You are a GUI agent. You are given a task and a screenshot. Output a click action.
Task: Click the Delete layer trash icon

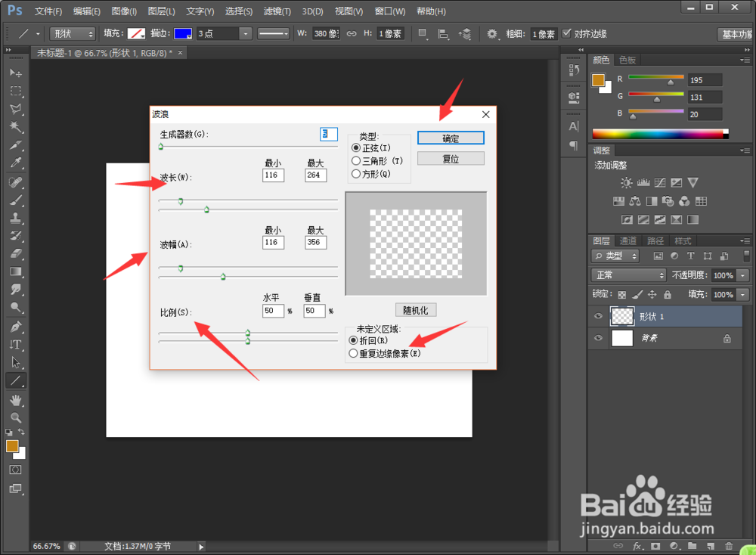click(729, 546)
